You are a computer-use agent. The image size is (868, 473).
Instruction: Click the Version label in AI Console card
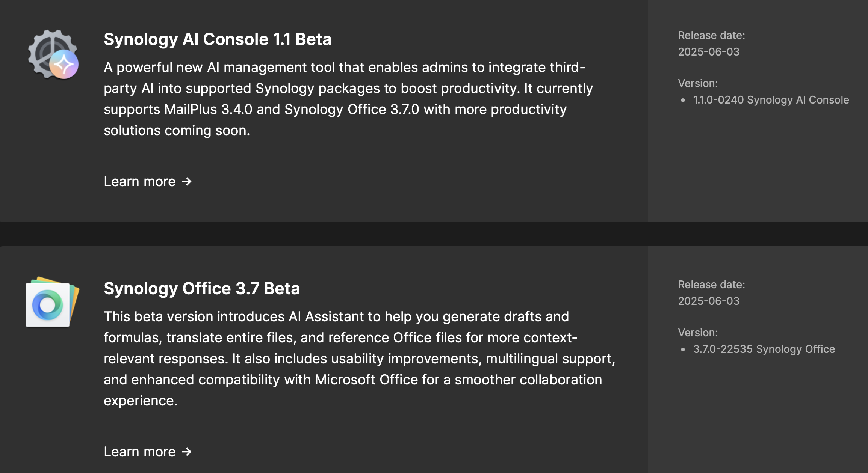[x=698, y=83]
